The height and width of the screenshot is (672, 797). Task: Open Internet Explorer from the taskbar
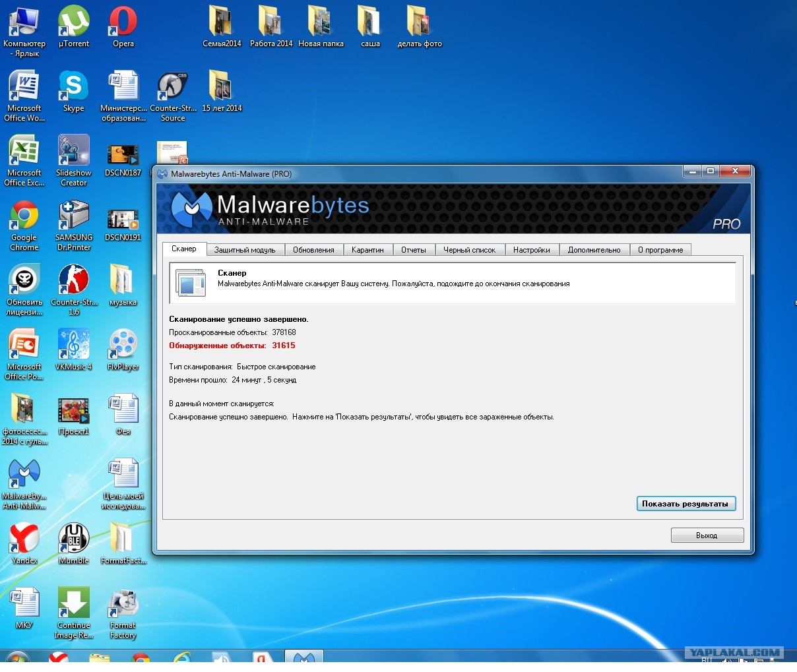[181, 657]
